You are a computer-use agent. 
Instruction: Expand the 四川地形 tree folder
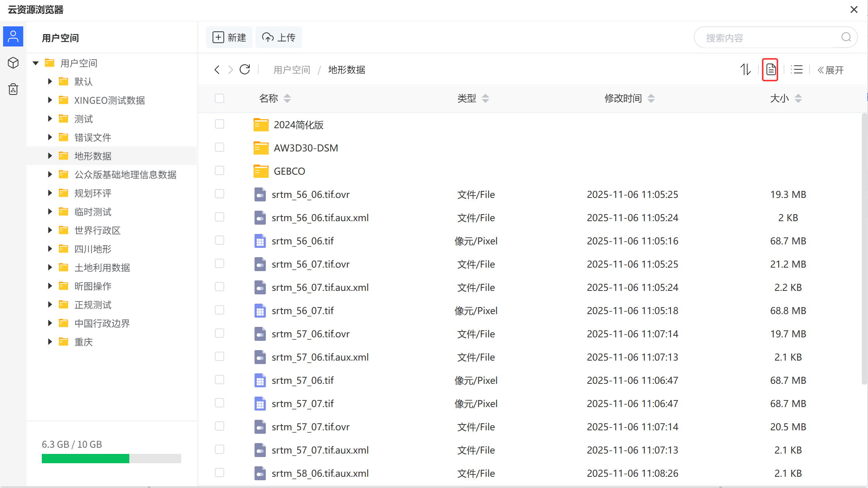pos(50,249)
